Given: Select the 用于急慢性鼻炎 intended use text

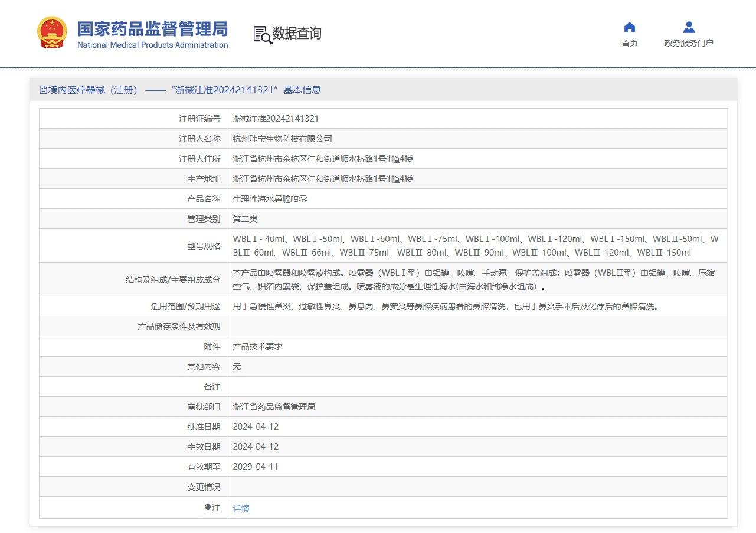Looking at the screenshot, I should [x=446, y=306].
